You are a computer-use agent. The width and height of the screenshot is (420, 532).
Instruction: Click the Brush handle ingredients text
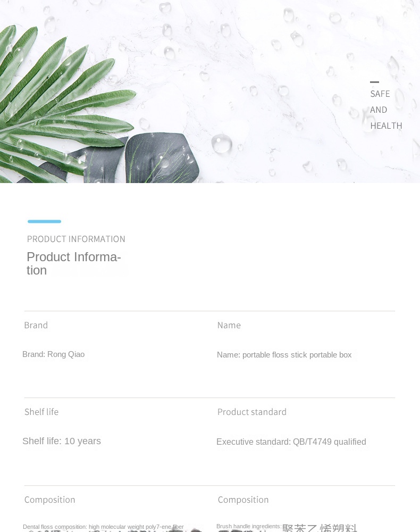(x=249, y=526)
